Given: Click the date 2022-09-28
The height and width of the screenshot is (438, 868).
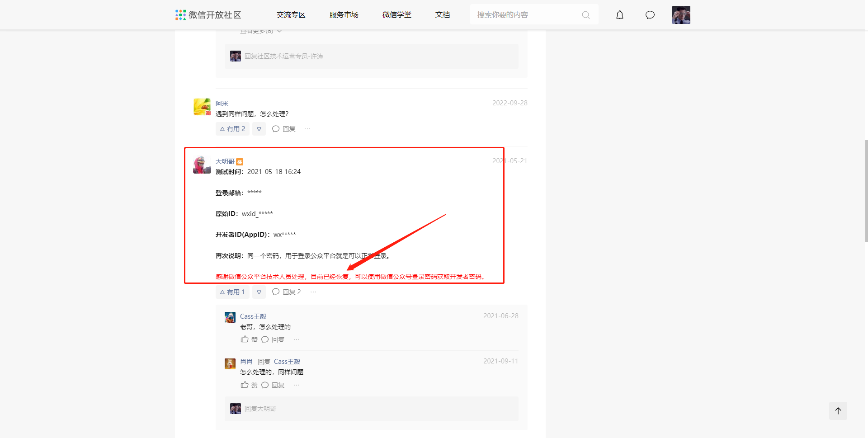Looking at the screenshot, I should coord(510,103).
